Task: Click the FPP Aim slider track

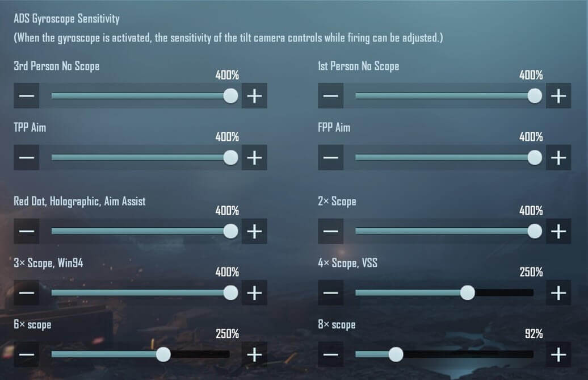Action: pos(443,157)
